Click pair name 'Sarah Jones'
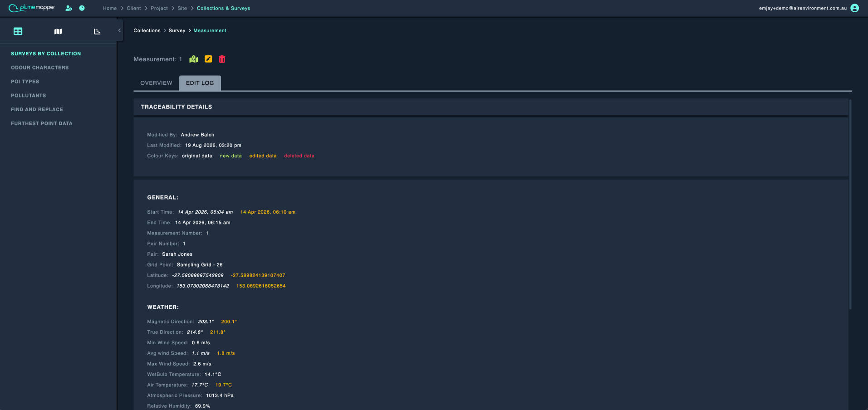Image resolution: width=868 pixels, height=410 pixels. point(177,254)
